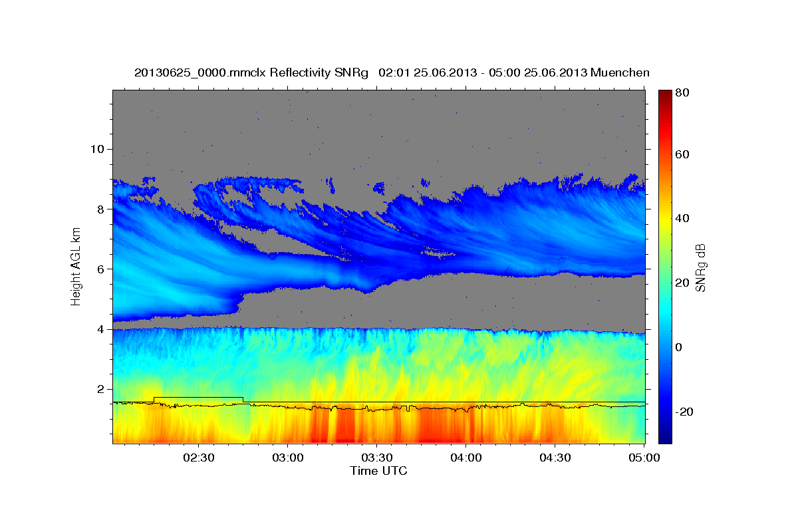The width and height of the screenshot is (798, 532).
Task: Click the 05:00 time tick label
Action: [x=644, y=458]
